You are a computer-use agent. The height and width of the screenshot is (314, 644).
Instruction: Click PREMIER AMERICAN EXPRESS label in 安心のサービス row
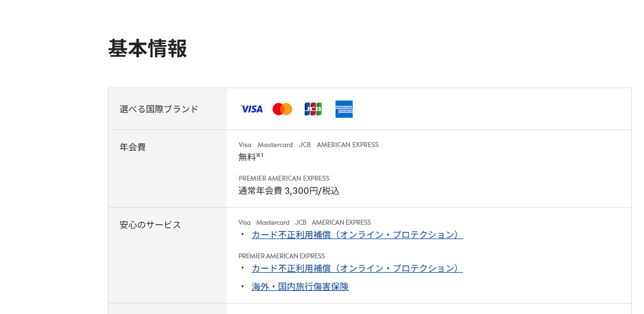coord(282,256)
